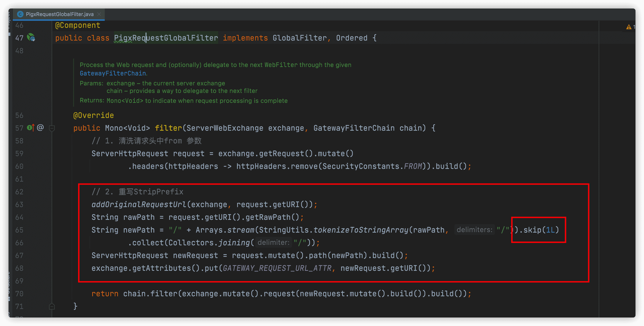Image resolution: width=644 pixels, height=326 pixels.
Task: Click the addOriginalRequestUrl method call on line 63
Action: (139, 205)
